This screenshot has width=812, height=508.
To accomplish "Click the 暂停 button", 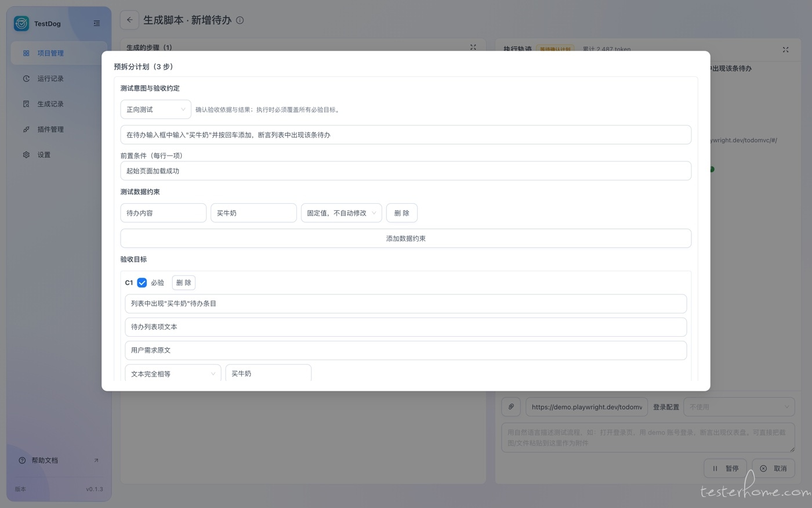I will [725, 469].
